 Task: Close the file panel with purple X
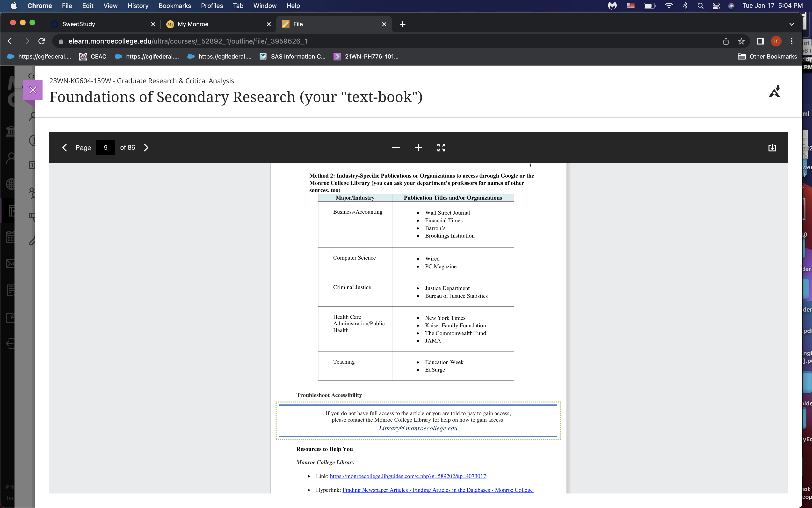[x=33, y=90]
